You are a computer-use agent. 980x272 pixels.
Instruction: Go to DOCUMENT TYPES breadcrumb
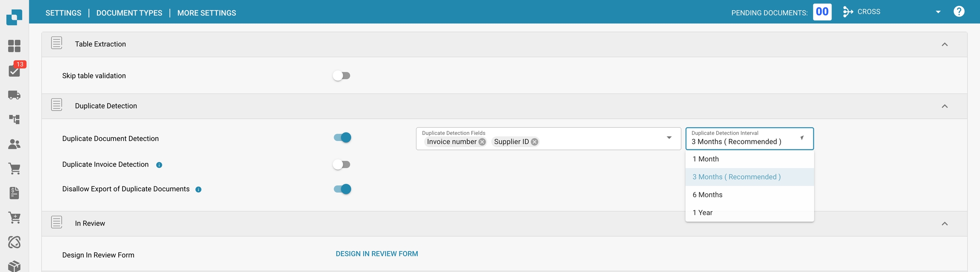pyautogui.click(x=129, y=13)
